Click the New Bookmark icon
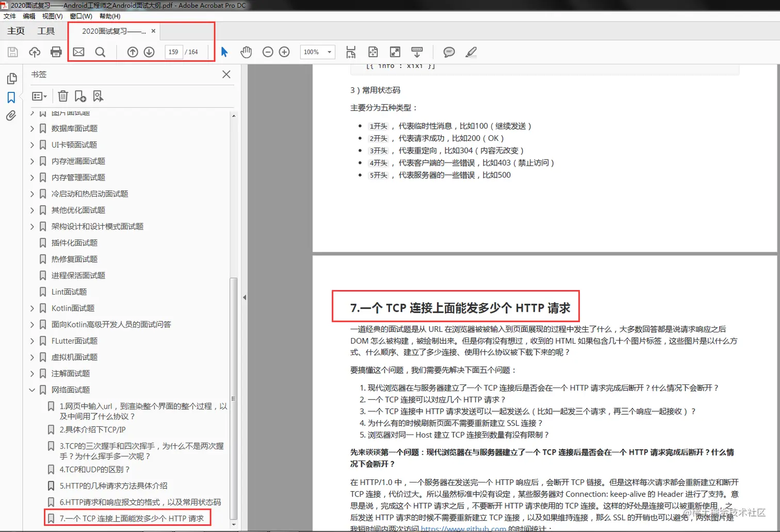 [x=80, y=95]
